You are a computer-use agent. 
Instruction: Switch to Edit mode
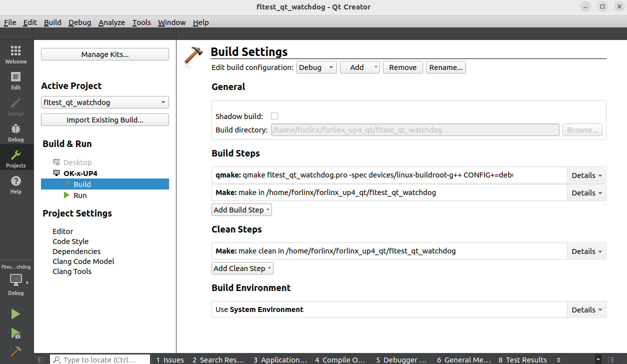[16, 80]
